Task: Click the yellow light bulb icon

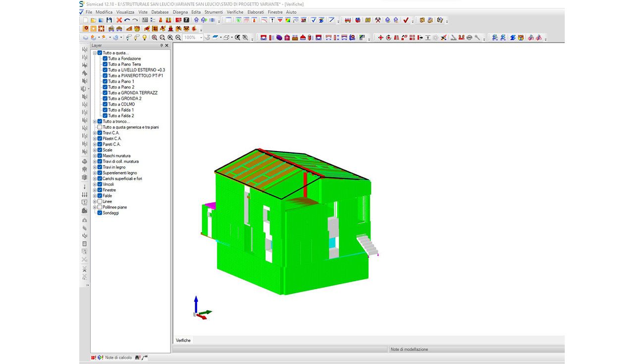Action: point(145,38)
